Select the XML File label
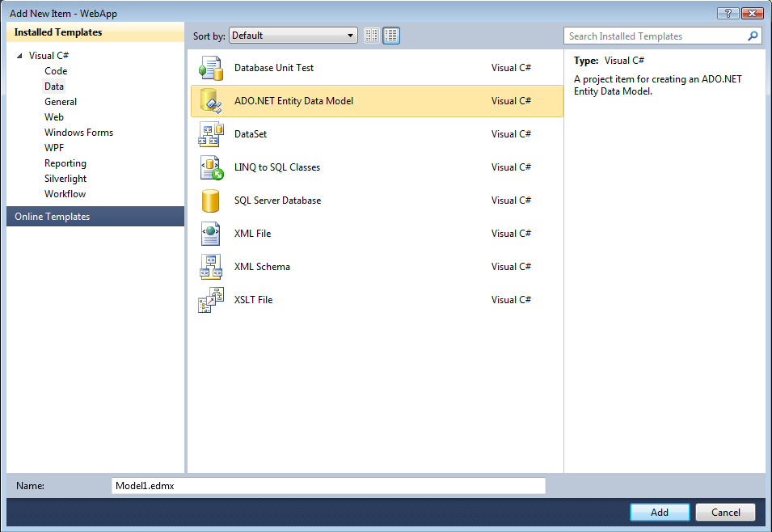This screenshot has width=772, height=532. [x=252, y=234]
